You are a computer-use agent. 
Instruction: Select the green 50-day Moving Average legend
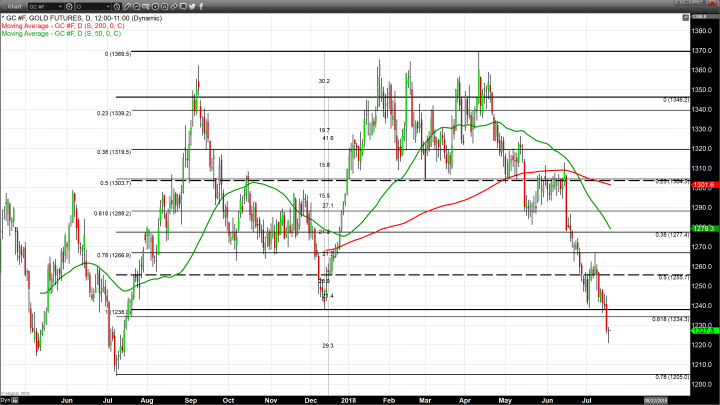(x=61, y=34)
